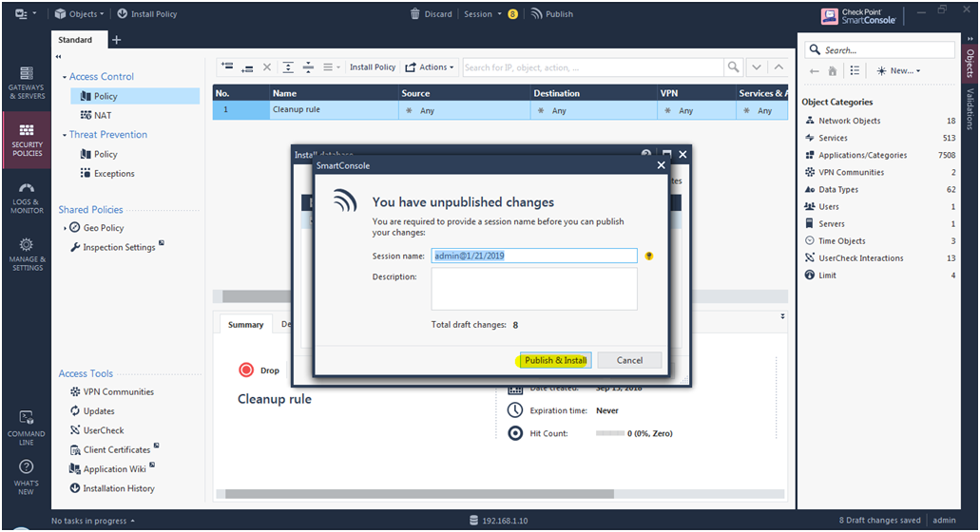Click Objects panel Search field

tap(880, 50)
